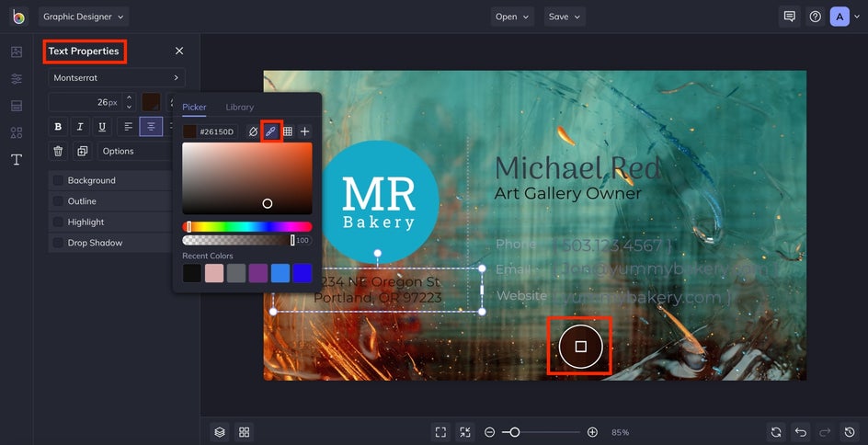
Task: Open the help question mark icon
Action: [x=815, y=17]
